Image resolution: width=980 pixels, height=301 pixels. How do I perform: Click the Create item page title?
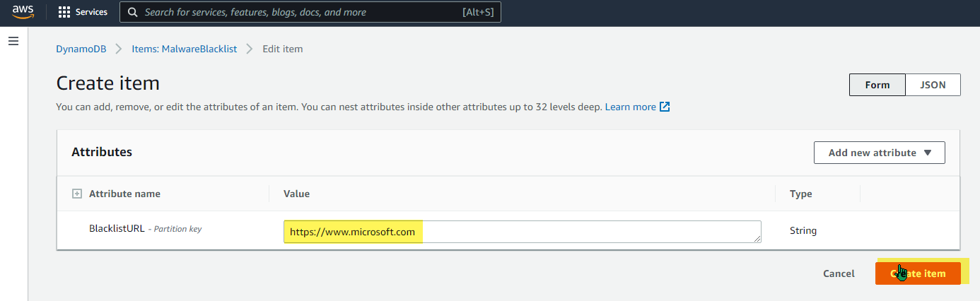coord(107,83)
